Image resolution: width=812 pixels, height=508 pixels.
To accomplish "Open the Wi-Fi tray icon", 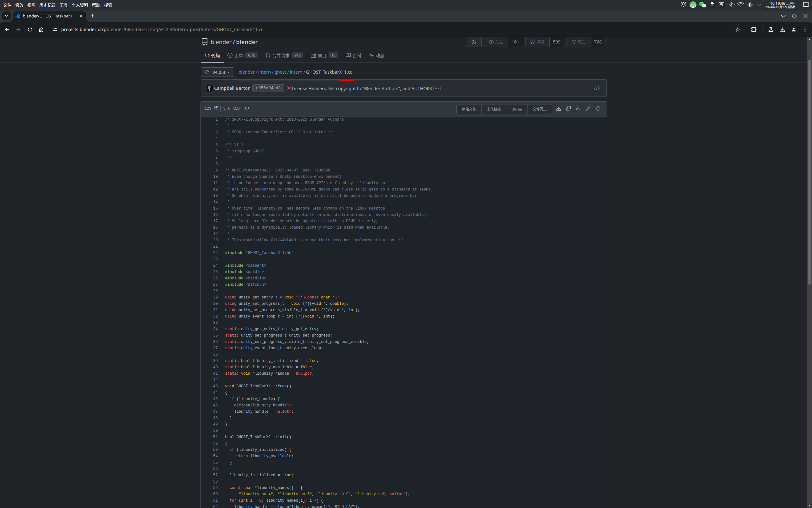I will click(x=741, y=5).
